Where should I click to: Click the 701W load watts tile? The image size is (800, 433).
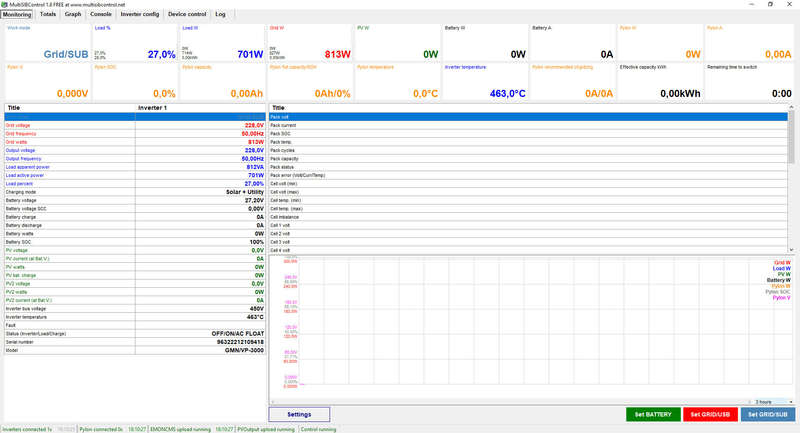(223, 42)
